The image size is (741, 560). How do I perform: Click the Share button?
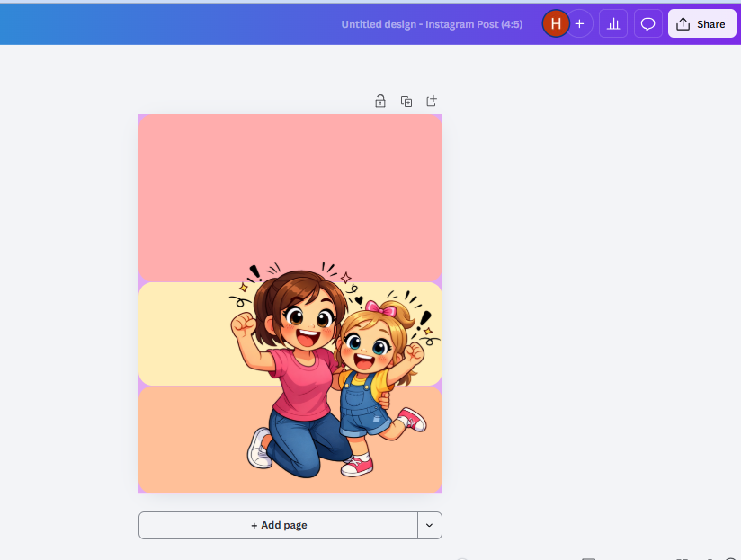[x=701, y=24]
